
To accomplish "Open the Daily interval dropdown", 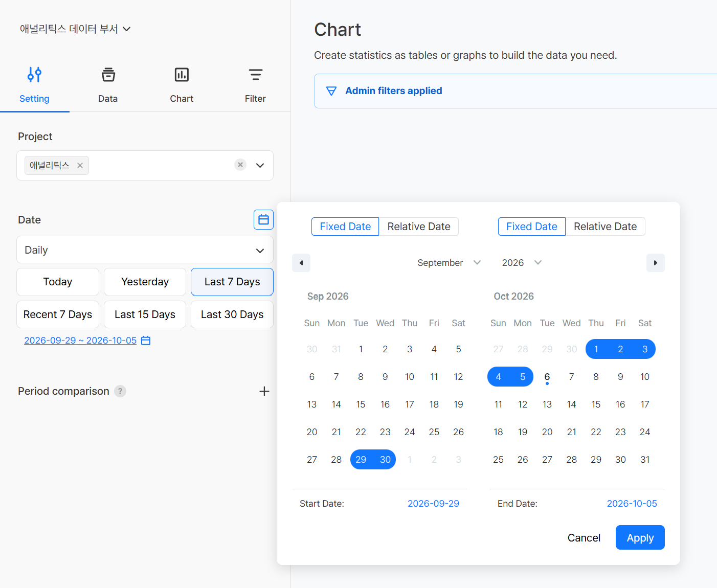I will point(145,250).
